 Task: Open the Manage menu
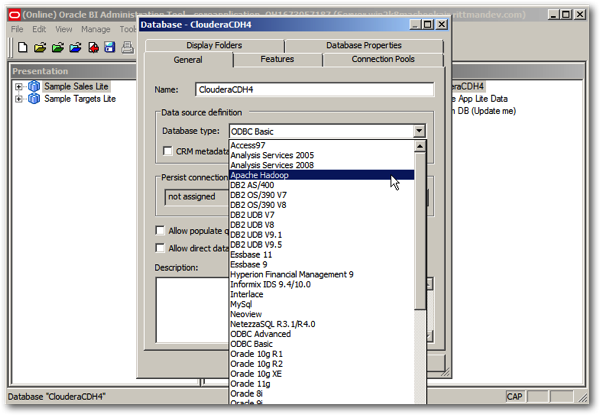tap(96, 29)
